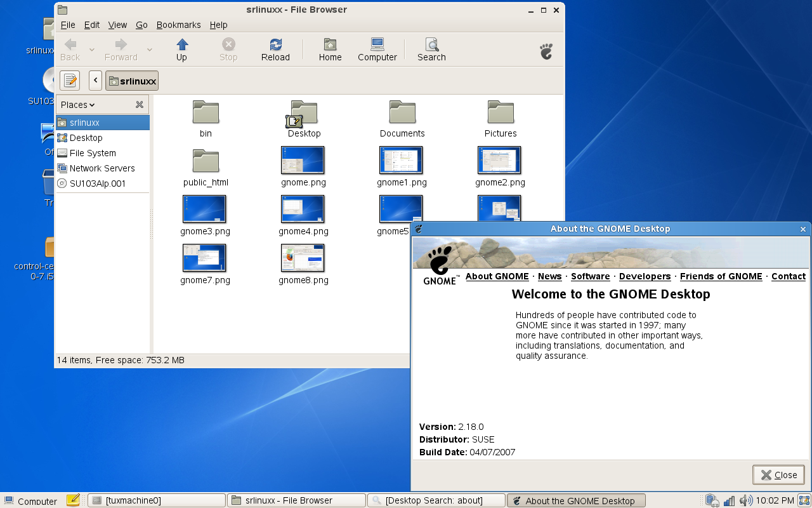Select the Pictures folder icon
Screen dimensions: 812x508
click(501, 112)
